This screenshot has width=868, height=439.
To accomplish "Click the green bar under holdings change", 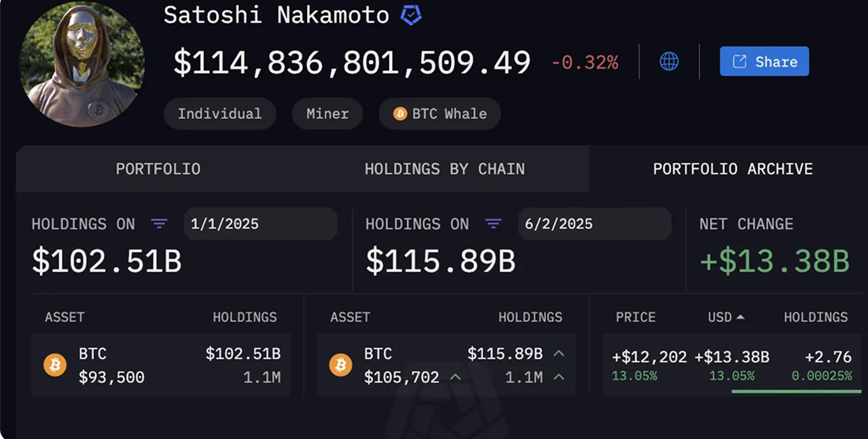I will pyautogui.click(x=796, y=391).
